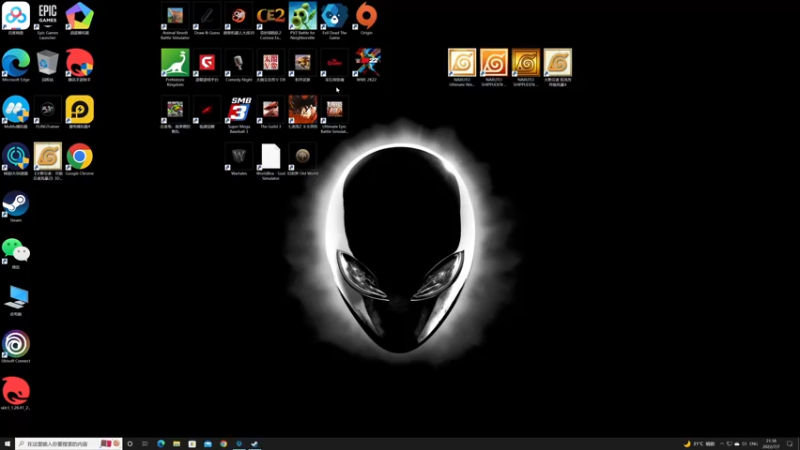Launch Prehistoric Kingdom shortcut
Image resolution: width=800 pixels, height=450 pixels.
pos(175,67)
